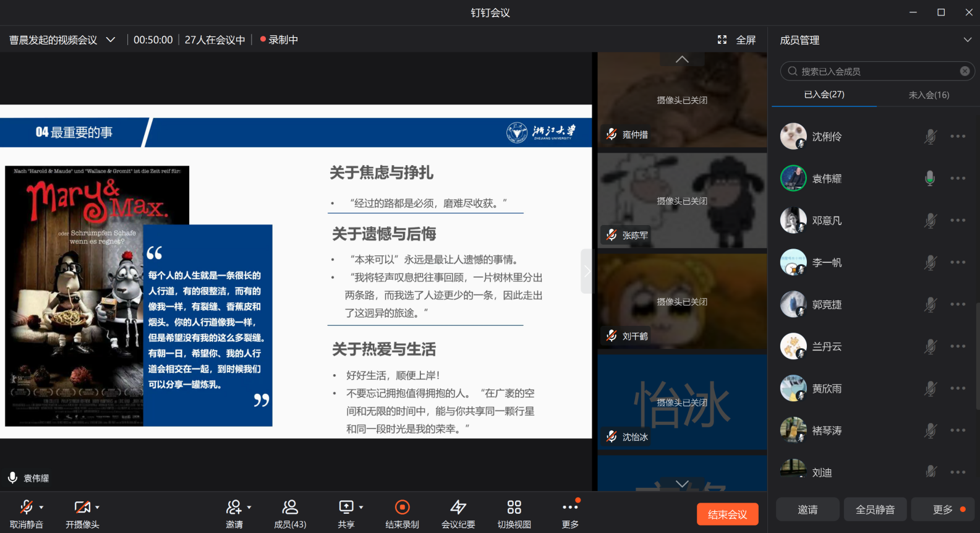Viewport: 980px width, 533px height.
Task: Open 会议纪要 meeting minutes icon
Action: coord(458,507)
